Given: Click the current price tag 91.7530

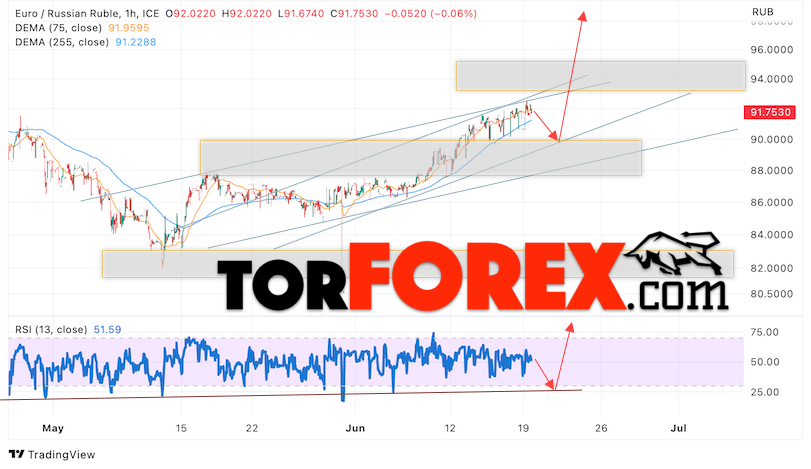Looking at the screenshot, I should point(770,112).
